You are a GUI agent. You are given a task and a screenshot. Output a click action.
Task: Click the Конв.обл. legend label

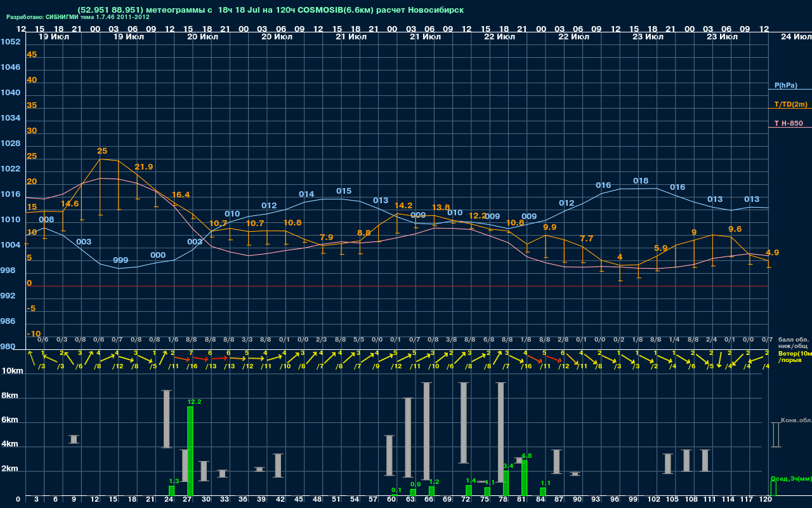(796, 420)
